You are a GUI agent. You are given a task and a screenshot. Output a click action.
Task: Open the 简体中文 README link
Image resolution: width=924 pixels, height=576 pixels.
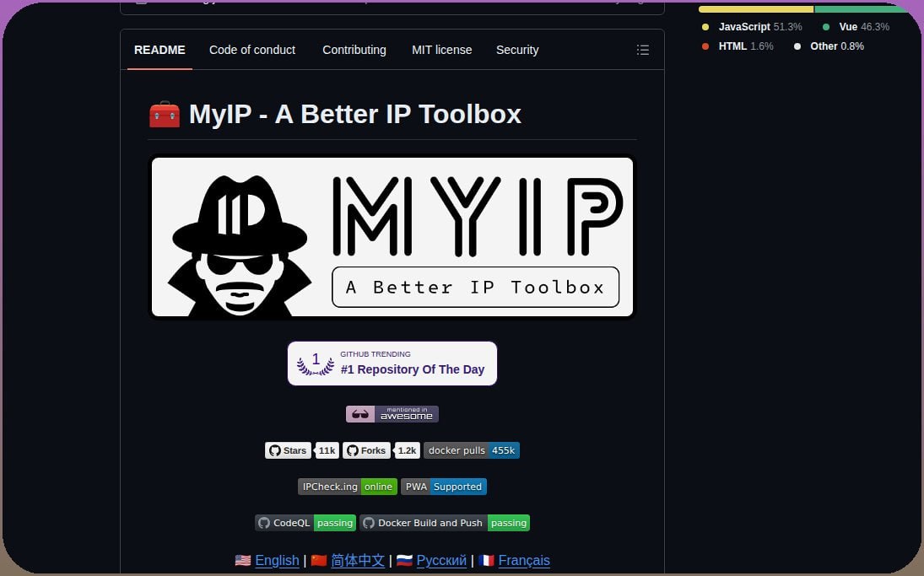point(358,561)
